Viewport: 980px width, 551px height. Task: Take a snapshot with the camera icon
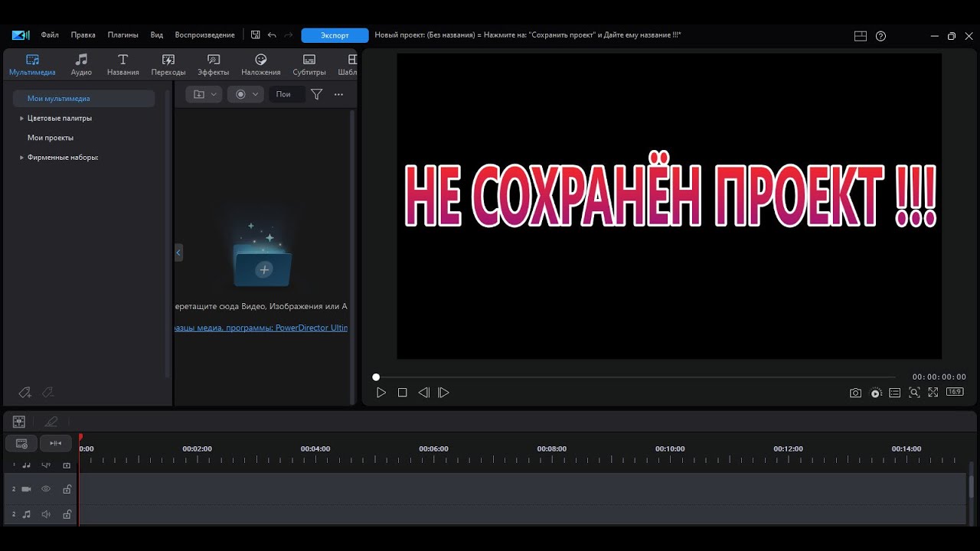tap(855, 393)
